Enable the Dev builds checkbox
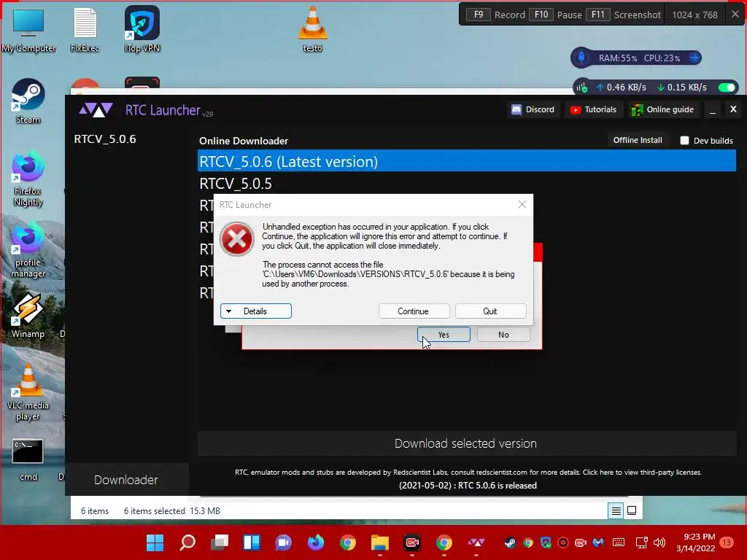The width and height of the screenshot is (747, 560). [x=684, y=141]
